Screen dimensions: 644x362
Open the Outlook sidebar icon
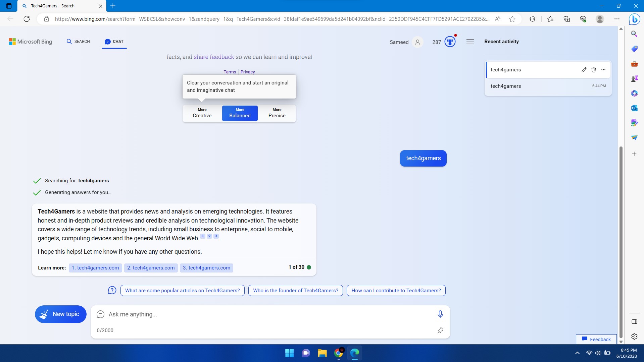tap(634, 108)
